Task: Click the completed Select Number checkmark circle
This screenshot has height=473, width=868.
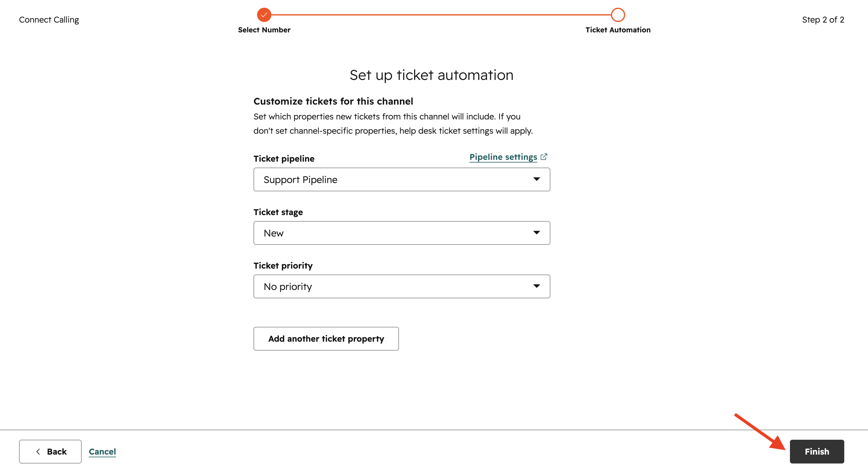Action: pyautogui.click(x=264, y=15)
